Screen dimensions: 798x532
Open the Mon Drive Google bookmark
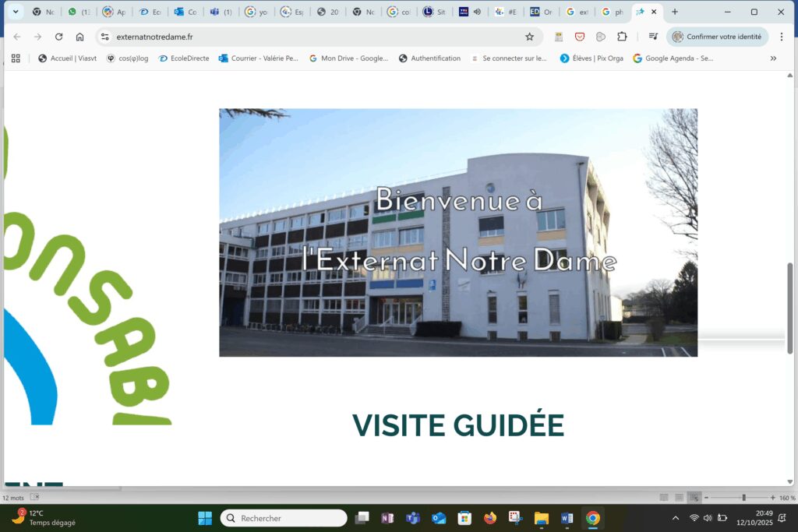pyautogui.click(x=348, y=58)
